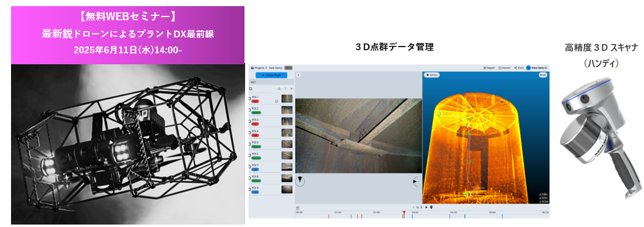The image size is (644, 227).
Task: Click the Mode button on the 3D view
Action: click(x=543, y=75)
